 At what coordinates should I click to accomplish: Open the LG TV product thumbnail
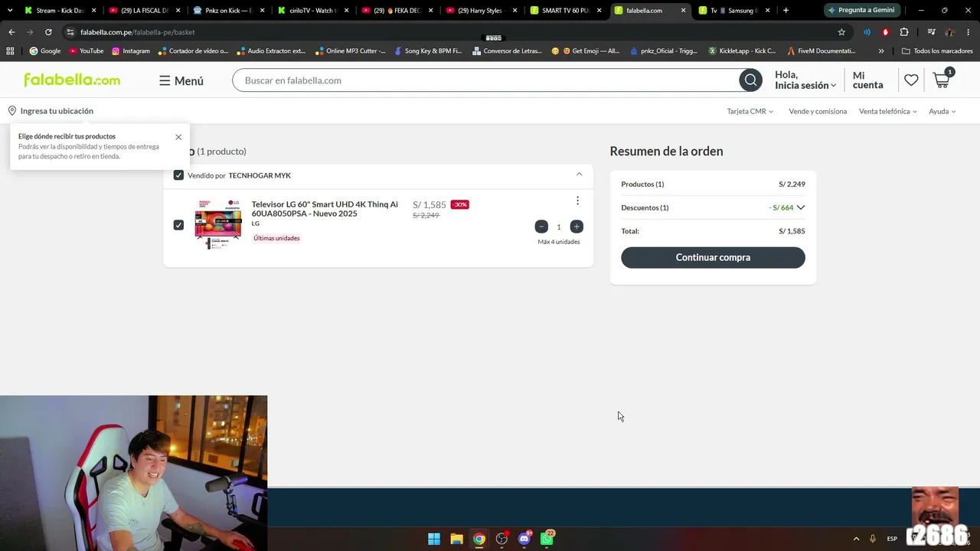217,224
